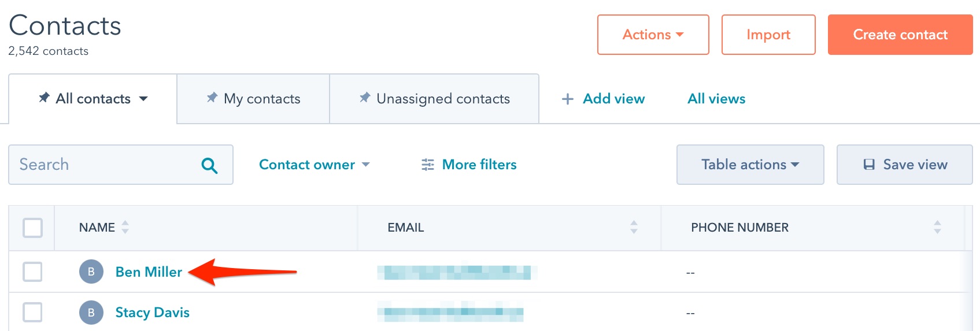This screenshot has width=980, height=331.
Task: Switch to the My contacts tab
Action: (253, 99)
